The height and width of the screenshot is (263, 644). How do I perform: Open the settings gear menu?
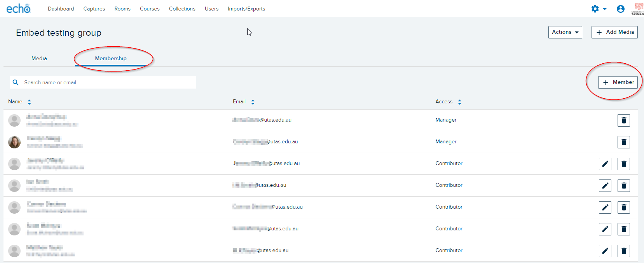(595, 9)
